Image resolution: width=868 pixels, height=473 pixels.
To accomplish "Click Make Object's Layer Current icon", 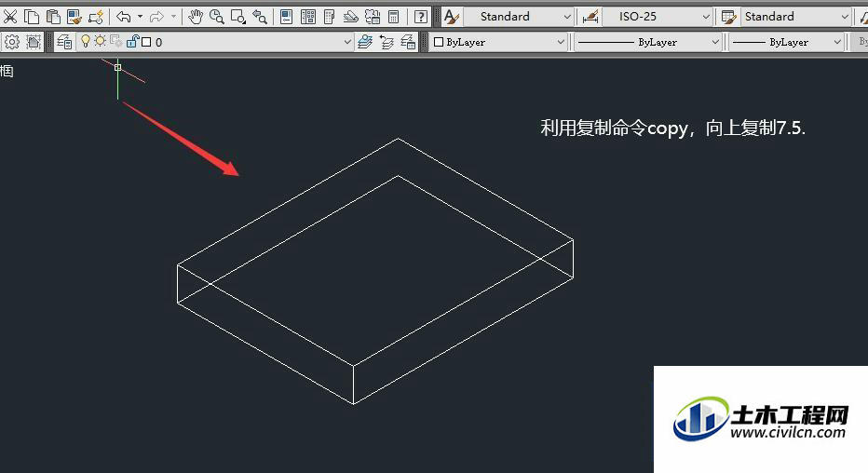I will click(365, 42).
